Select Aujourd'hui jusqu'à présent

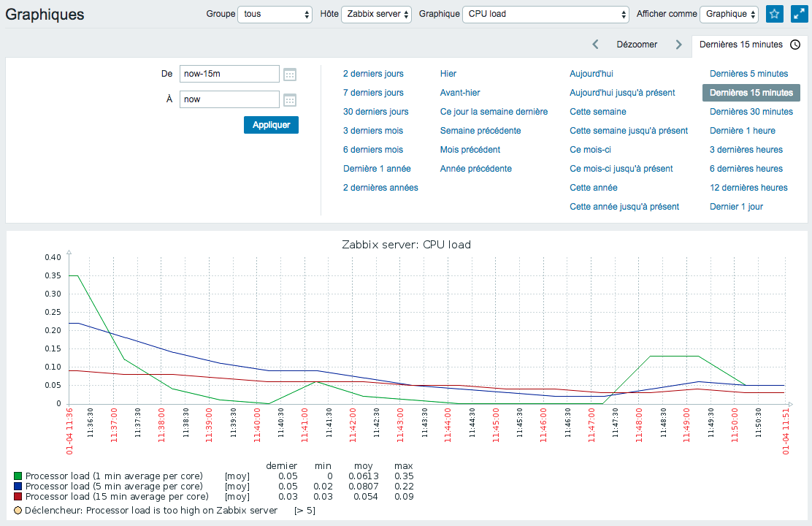pos(622,93)
